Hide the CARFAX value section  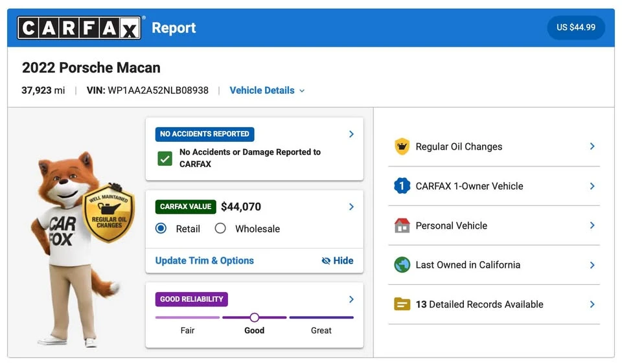coord(338,260)
